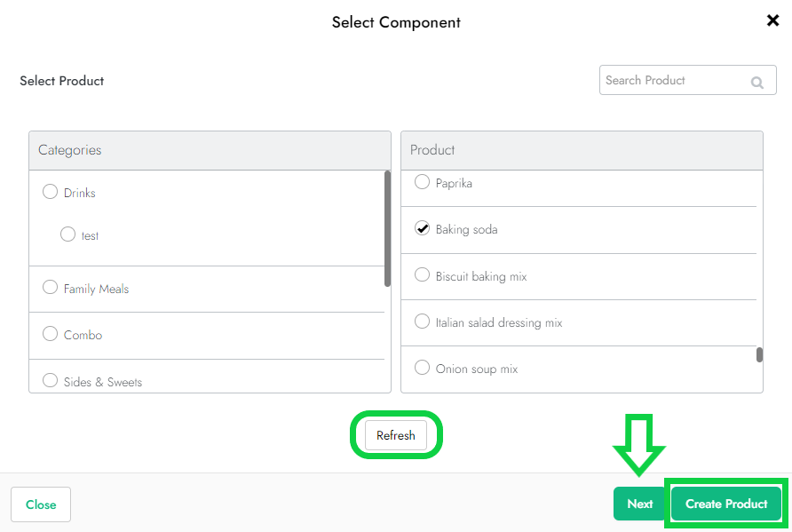Click the Categories list scrollbar

point(387,229)
